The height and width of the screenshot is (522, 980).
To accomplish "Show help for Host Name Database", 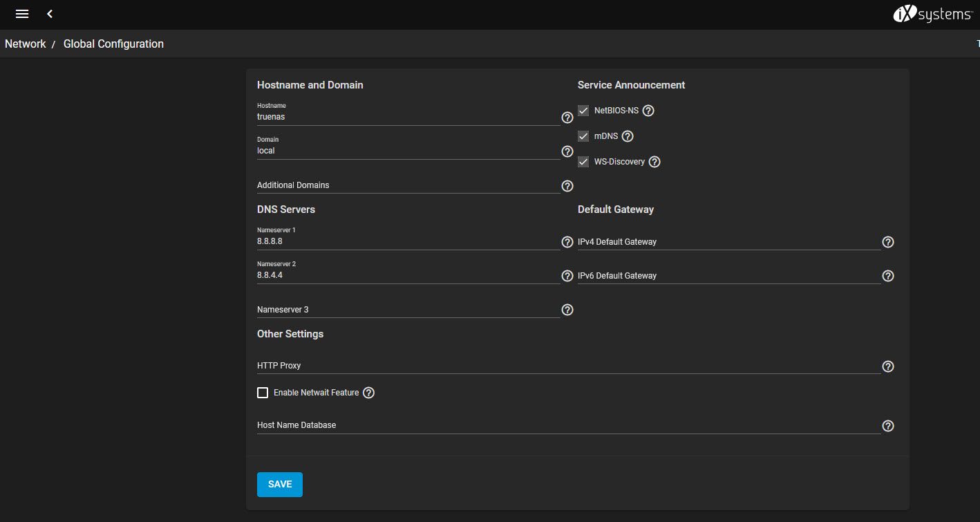I will tap(888, 426).
